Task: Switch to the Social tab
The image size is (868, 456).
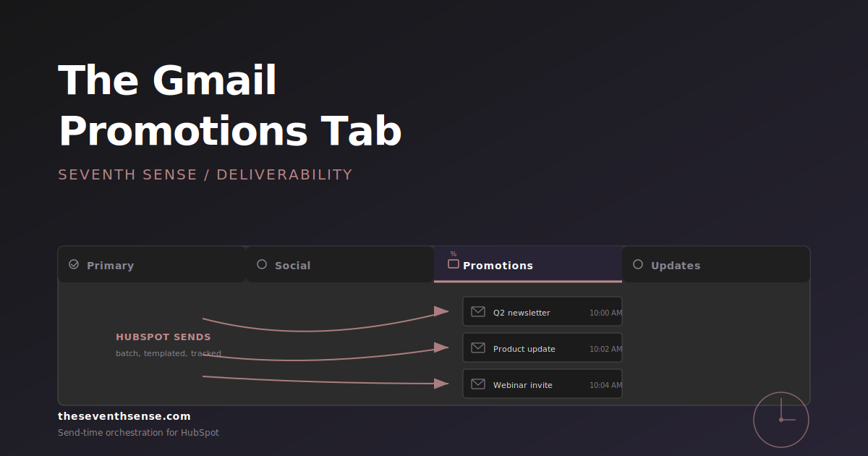Action: click(x=340, y=265)
